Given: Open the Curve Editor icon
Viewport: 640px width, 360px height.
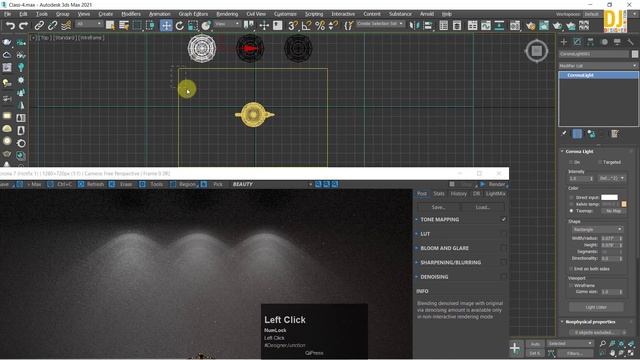Looking at the screenshot, I should (486, 26).
